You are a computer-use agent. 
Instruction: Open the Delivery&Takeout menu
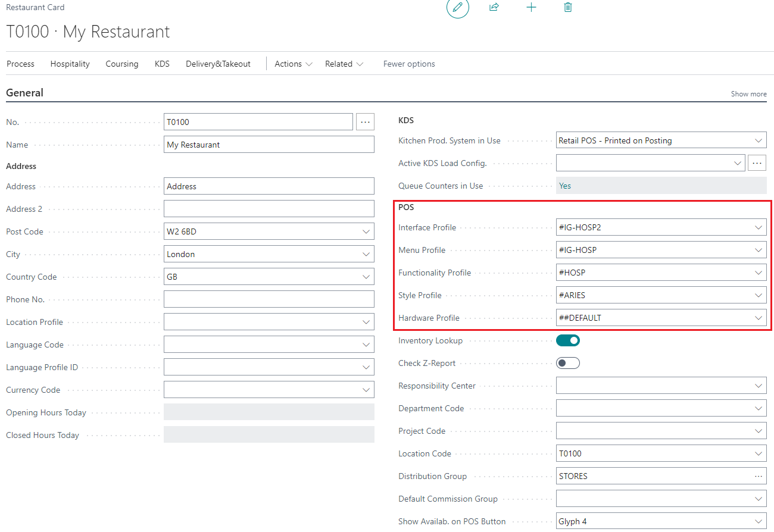point(218,64)
